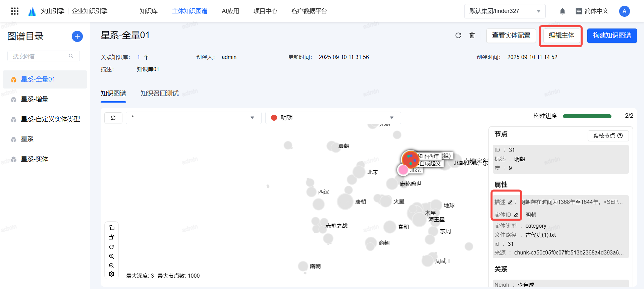Click the 查看实体配置 button
Image resolution: width=644 pixels, height=289 pixels.
[x=511, y=36]
